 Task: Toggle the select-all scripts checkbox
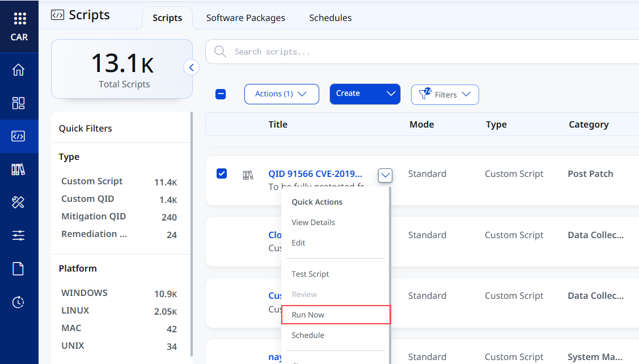pos(221,94)
